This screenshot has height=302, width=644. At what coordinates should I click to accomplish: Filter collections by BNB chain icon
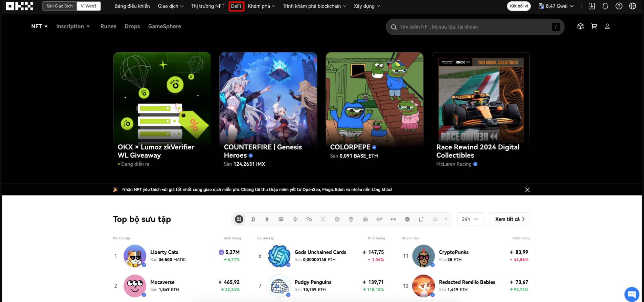(295, 219)
